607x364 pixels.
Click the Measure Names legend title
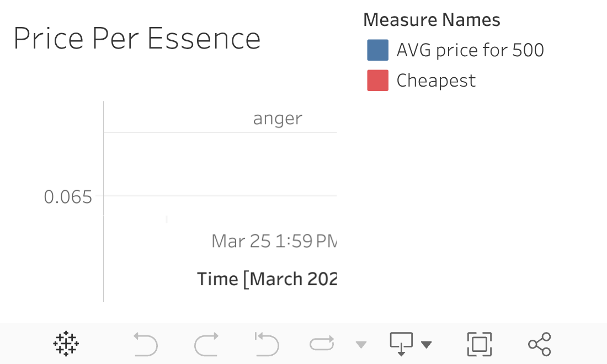click(432, 20)
